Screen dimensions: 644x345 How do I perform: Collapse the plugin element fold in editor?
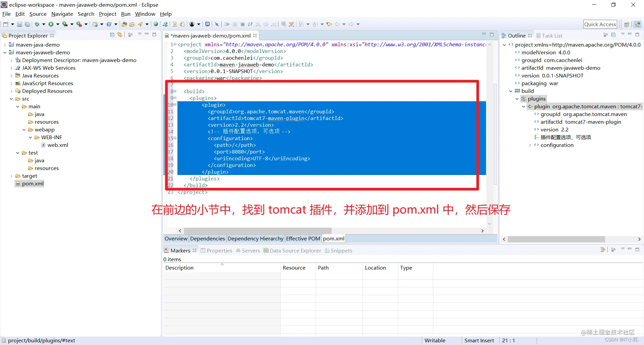pos(175,105)
